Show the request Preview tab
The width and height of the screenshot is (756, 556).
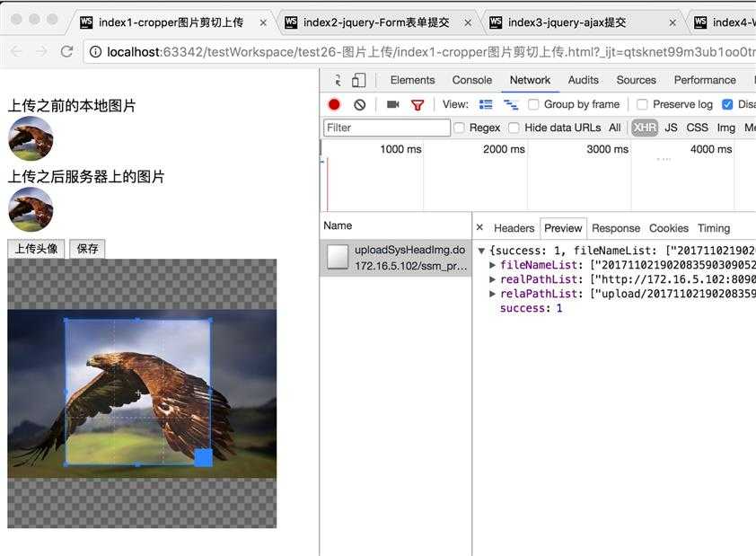click(x=563, y=228)
